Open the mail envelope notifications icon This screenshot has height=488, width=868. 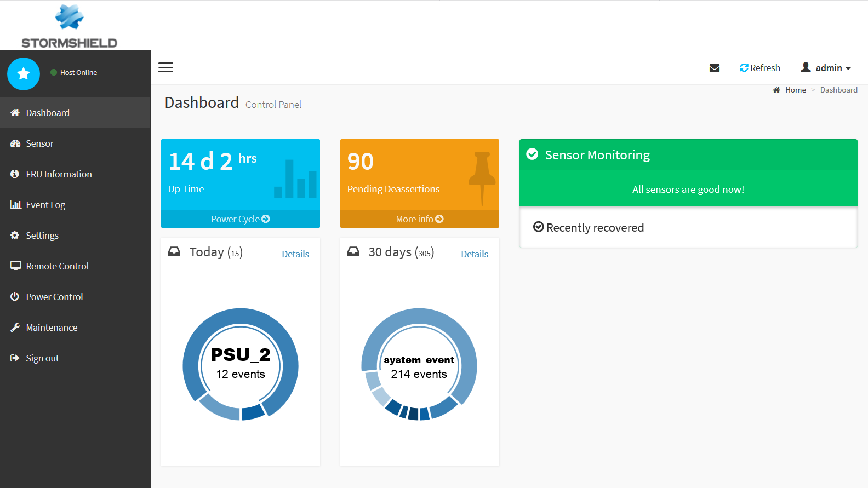click(x=714, y=68)
